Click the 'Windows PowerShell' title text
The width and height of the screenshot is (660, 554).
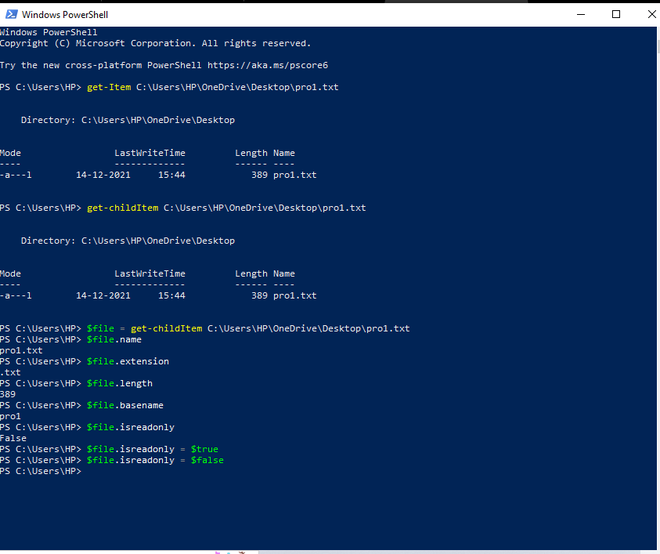point(65,15)
